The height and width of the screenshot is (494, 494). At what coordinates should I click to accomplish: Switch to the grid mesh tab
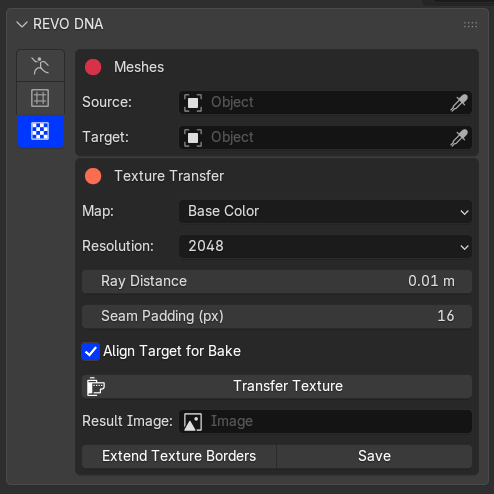pos(40,98)
